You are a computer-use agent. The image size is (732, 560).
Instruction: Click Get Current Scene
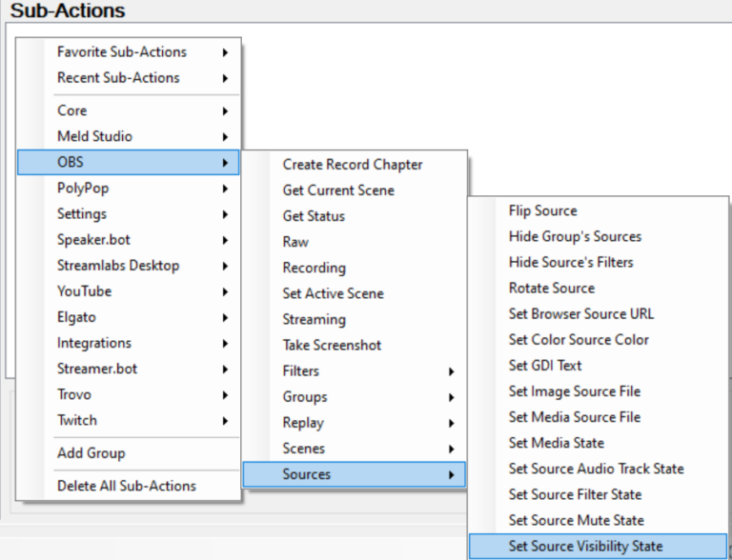coord(338,190)
